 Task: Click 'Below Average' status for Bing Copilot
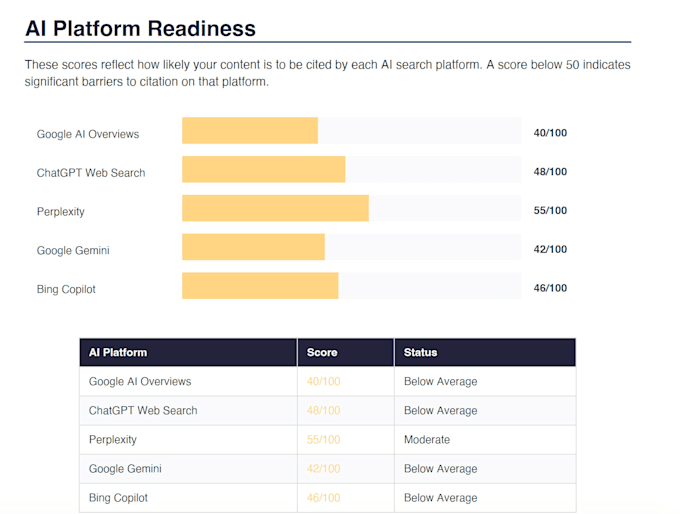point(441,498)
